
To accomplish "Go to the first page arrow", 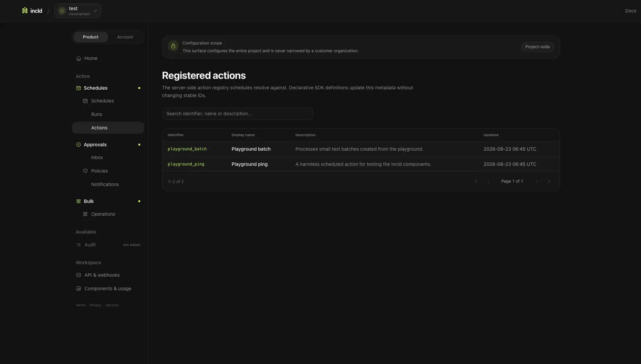I will [476, 181].
